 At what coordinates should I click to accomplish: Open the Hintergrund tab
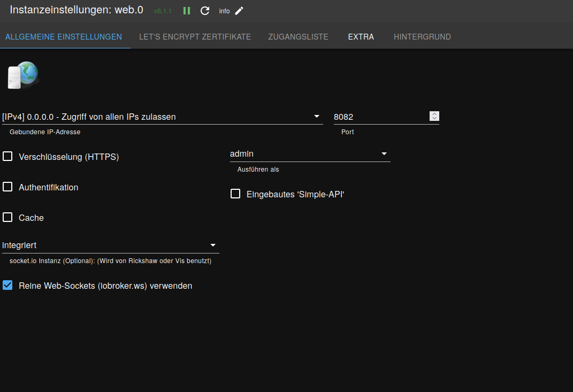(x=422, y=37)
